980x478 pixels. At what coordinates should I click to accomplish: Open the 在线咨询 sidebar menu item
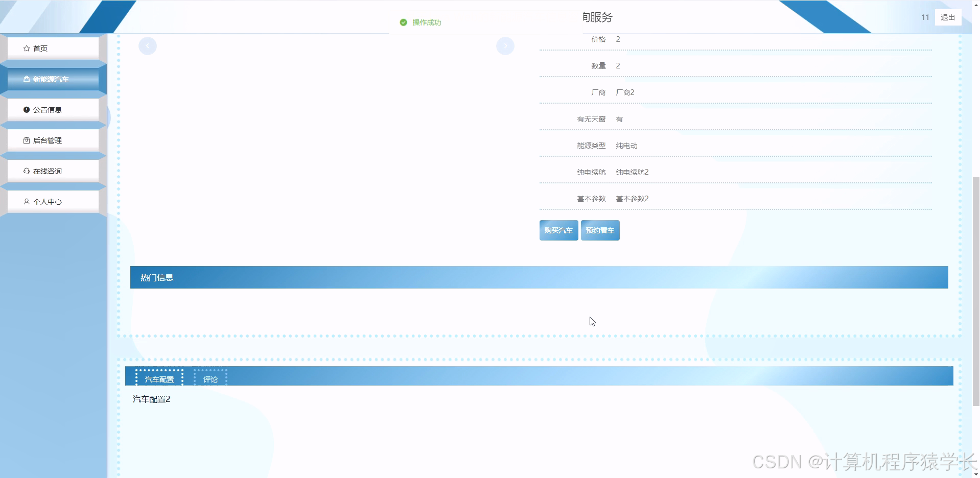[x=53, y=171]
